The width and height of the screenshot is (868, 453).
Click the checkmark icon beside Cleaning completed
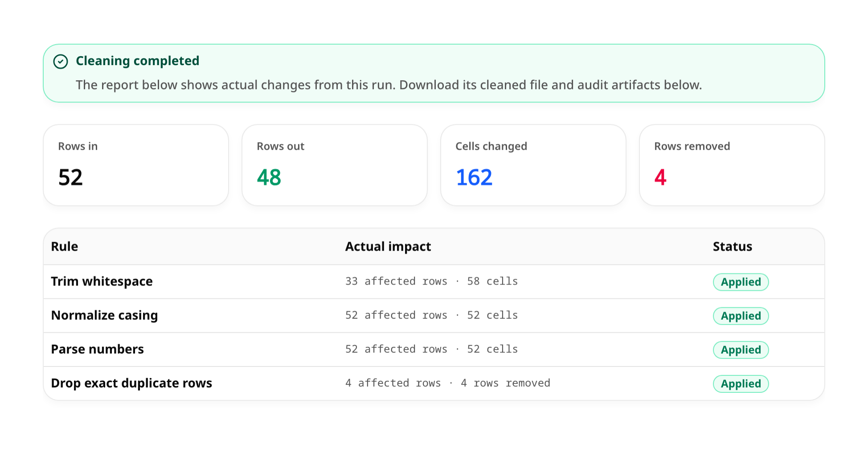click(61, 62)
